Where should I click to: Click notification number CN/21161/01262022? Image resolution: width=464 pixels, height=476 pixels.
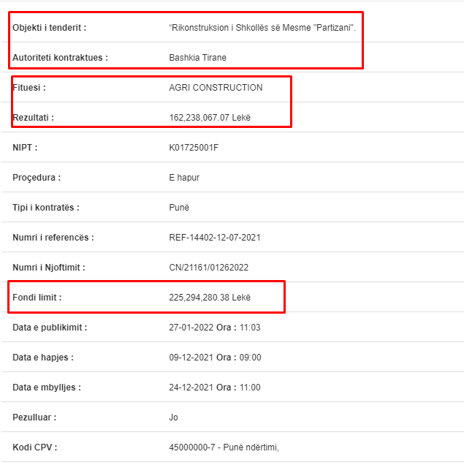point(209,268)
